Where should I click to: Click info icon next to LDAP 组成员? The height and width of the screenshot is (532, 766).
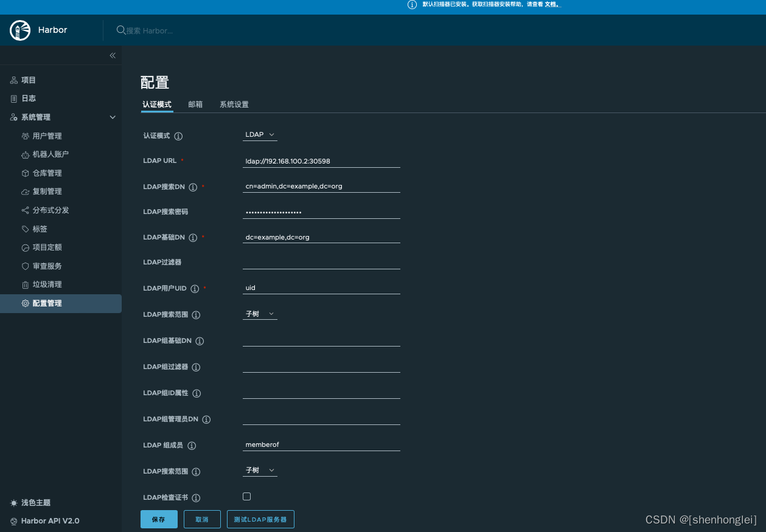192,446
